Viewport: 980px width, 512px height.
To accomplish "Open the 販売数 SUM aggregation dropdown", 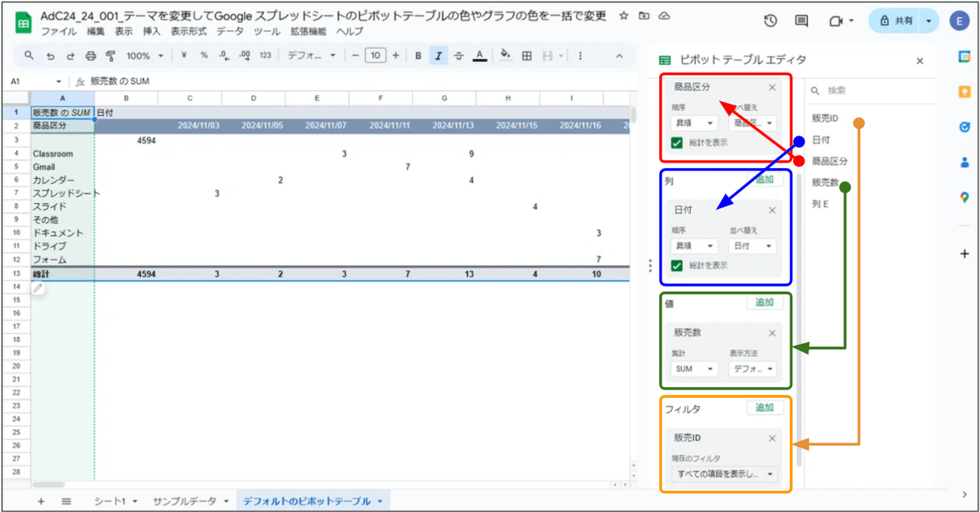I will point(694,368).
